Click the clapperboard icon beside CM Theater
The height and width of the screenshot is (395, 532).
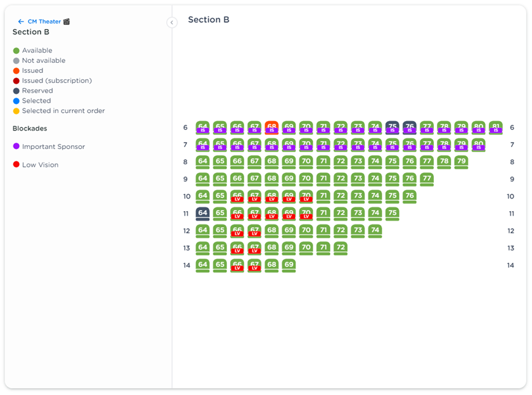pos(67,22)
